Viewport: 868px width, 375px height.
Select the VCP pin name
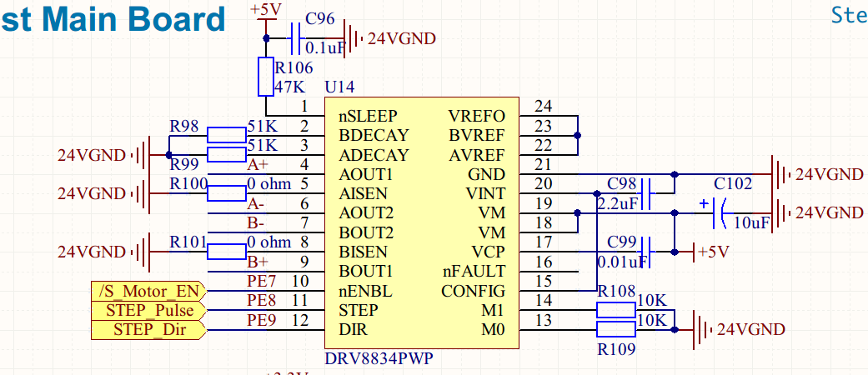489,252
